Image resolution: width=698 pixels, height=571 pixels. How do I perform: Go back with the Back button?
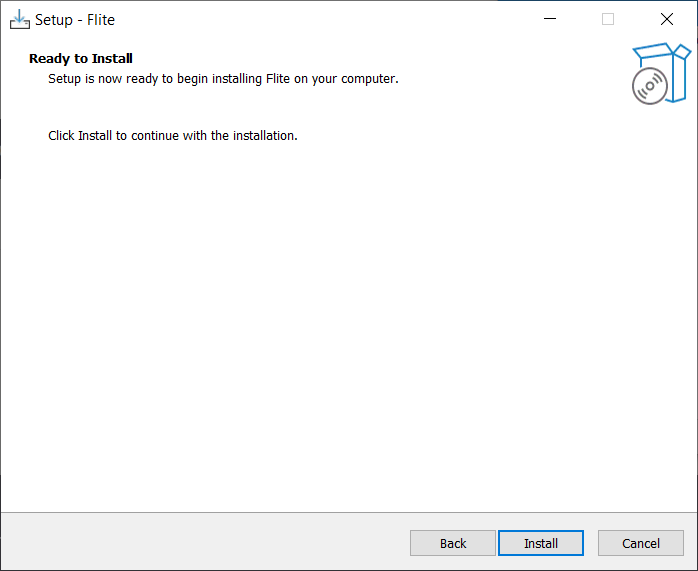coord(453,543)
